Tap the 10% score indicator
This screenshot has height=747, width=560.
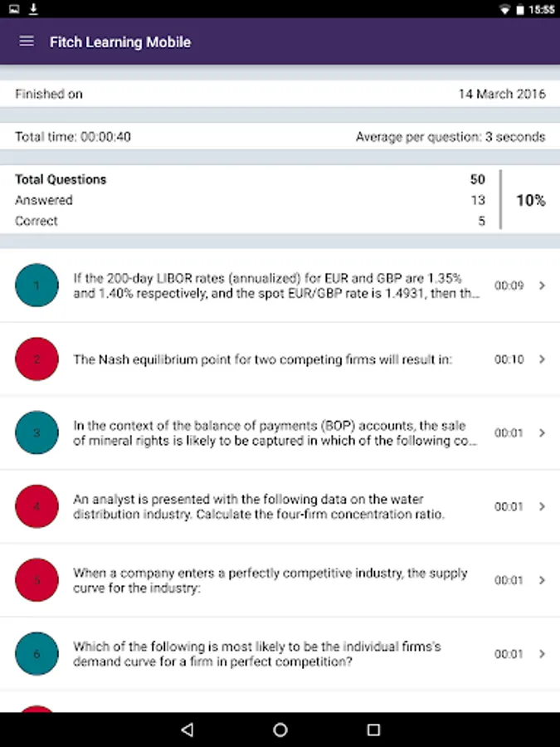(x=531, y=200)
